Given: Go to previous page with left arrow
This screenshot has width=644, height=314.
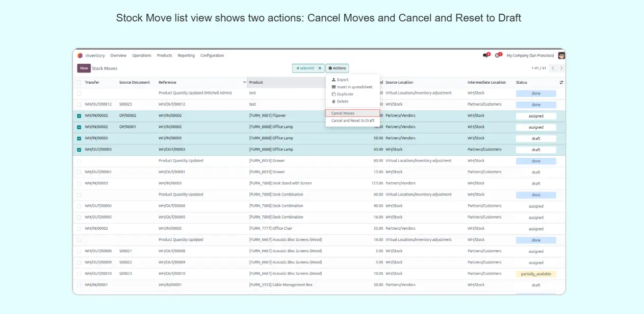Looking at the screenshot, I should click(x=553, y=68).
